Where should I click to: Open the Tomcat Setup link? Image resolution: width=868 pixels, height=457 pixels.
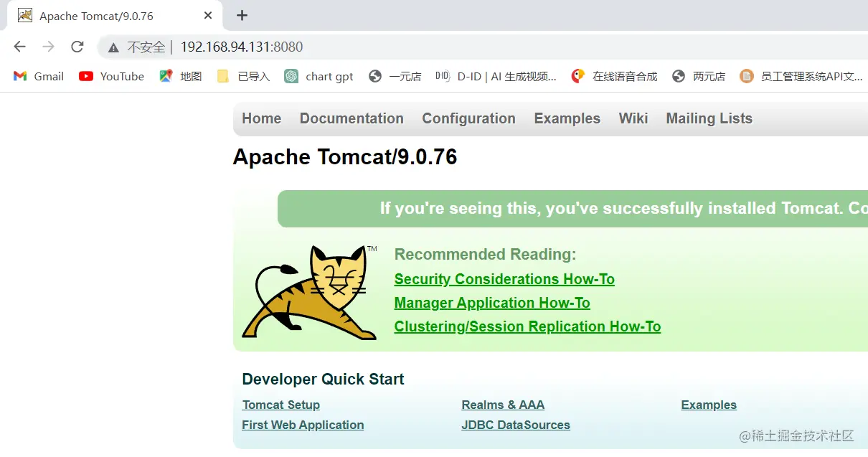[x=281, y=405]
